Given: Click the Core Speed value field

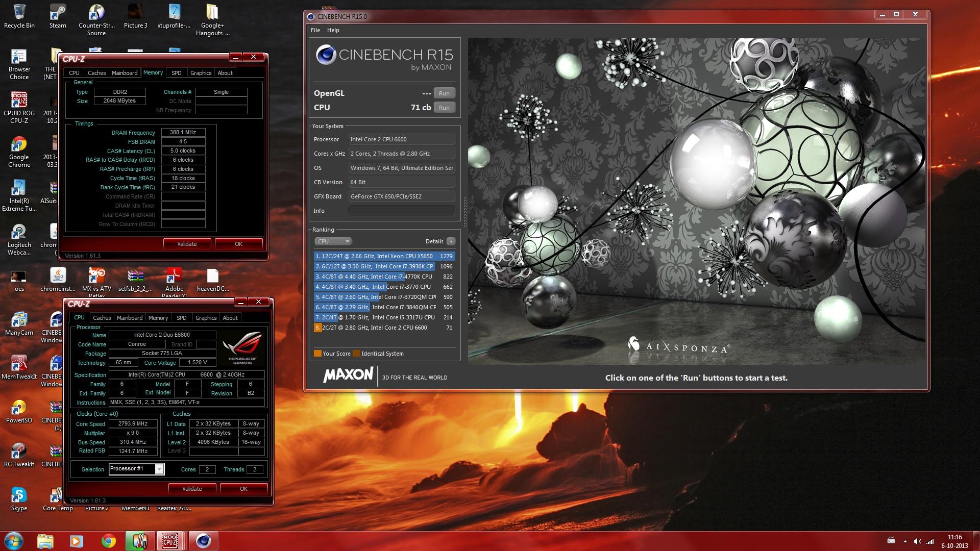Looking at the screenshot, I should coord(133,423).
